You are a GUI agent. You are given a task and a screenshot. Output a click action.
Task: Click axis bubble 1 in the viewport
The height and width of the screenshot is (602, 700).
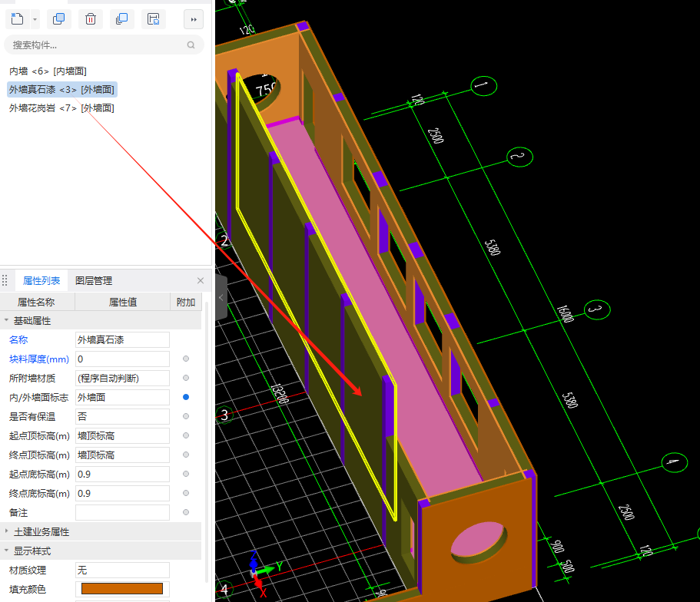coord(483,86)
